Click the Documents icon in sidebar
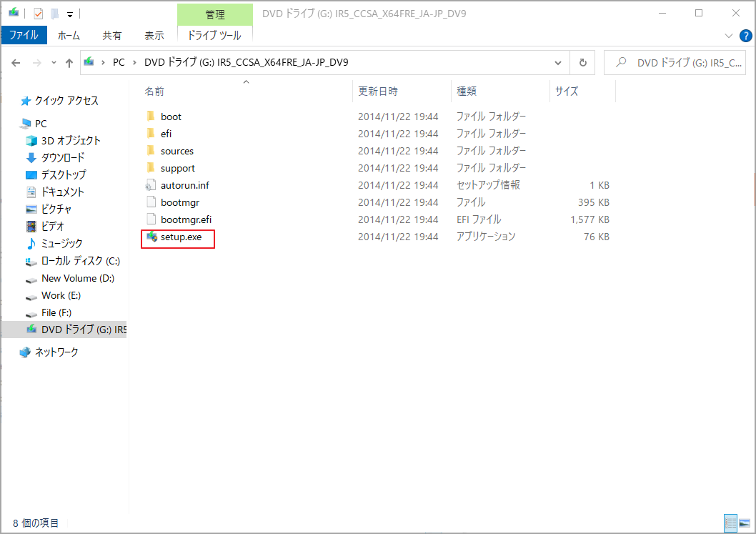The width and height of the screenshot is (756, 534). coord(31,192)
